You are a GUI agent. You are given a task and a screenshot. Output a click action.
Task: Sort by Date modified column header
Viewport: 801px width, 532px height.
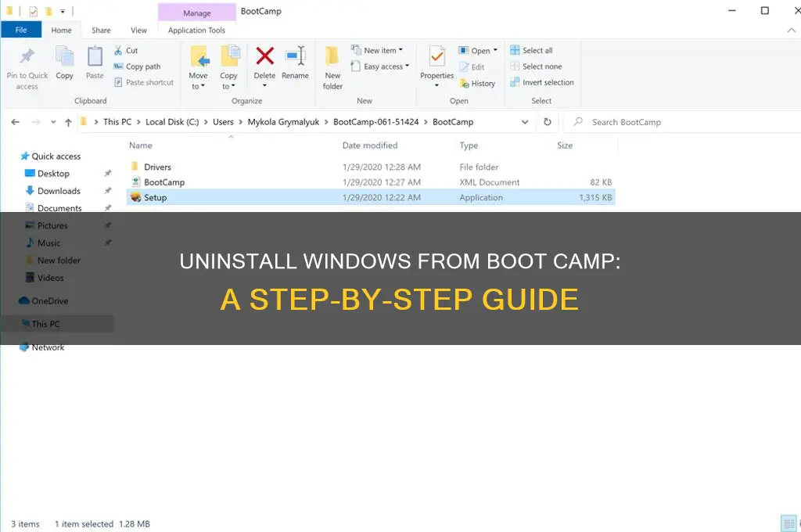370,146
